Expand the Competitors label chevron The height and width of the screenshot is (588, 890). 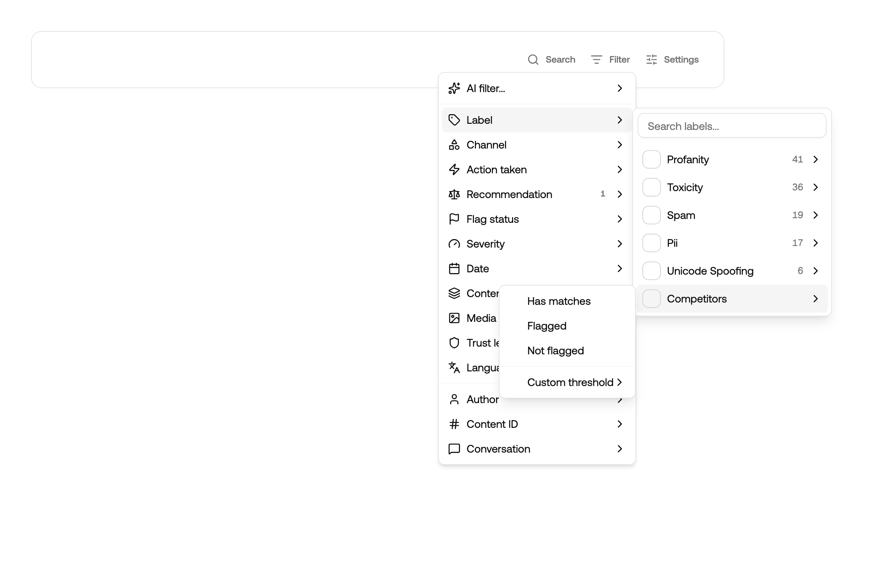[x=816, y=299]
